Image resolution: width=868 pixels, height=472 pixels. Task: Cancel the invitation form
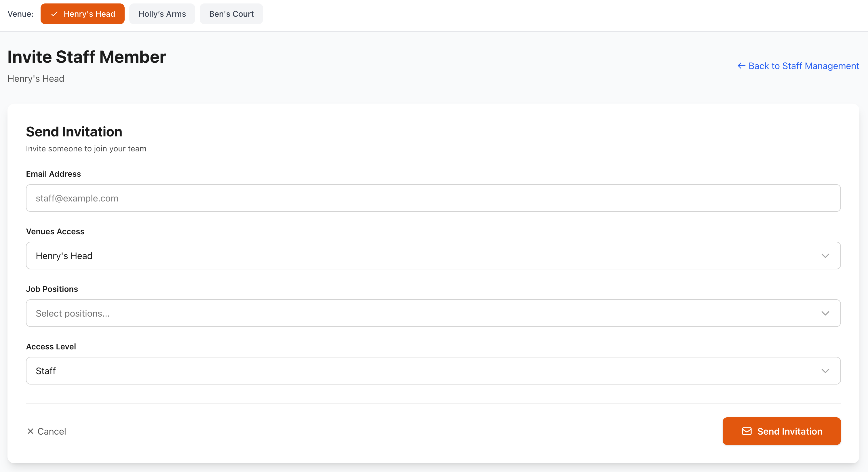pos(51,431)
